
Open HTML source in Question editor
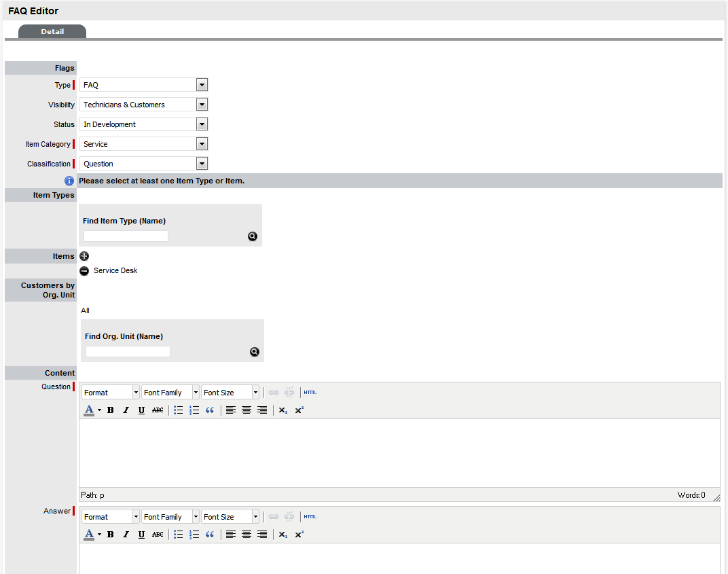[x=310, y=393]
